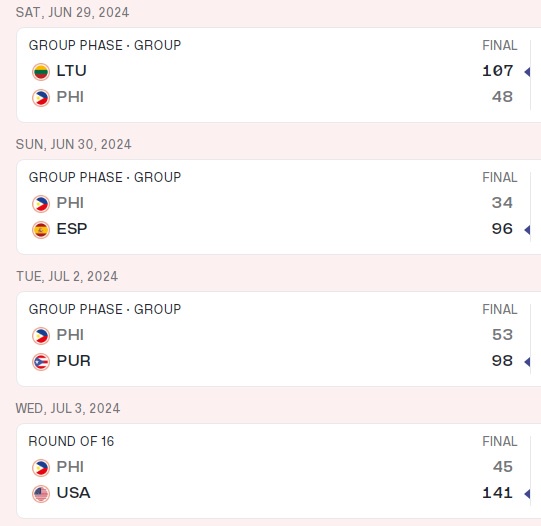Click Philippines flag in Jul 2 game
This screenshot has width=541, height=526.
[x=41, y=336]
